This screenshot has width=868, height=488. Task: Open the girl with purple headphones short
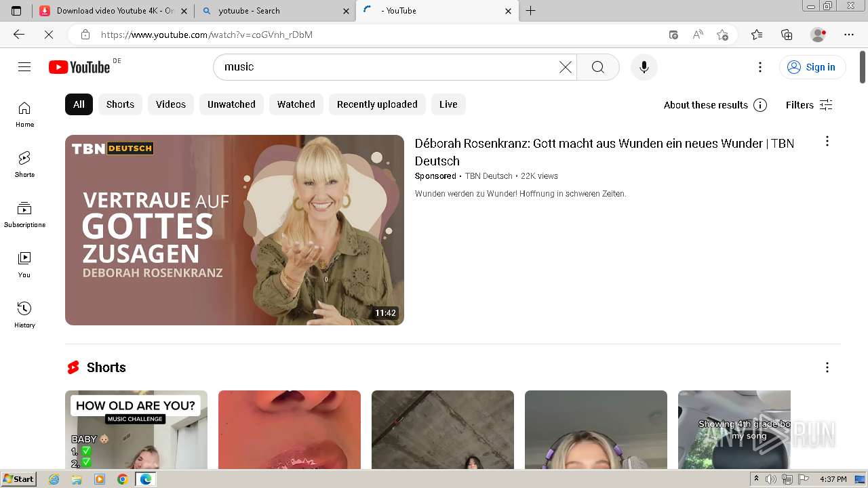click(x=596, y=430)
